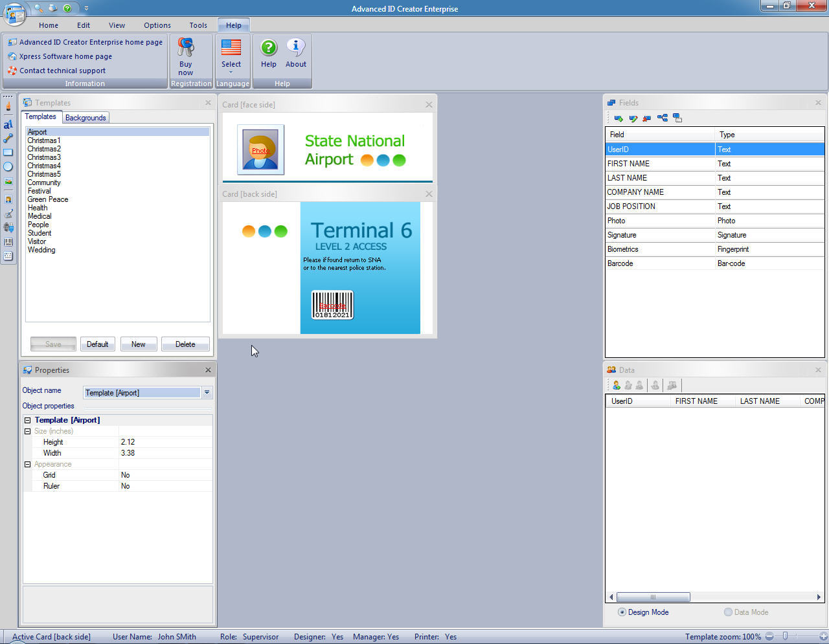829x644 pixels.
Task: Click Contact technical support link
Action: pyautogui.click(x=56, y=71)
